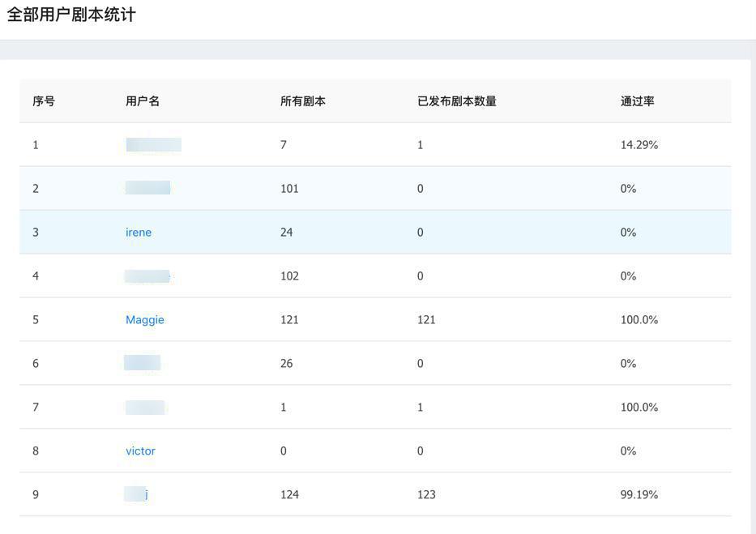Image resolution: width=756 pixels, height=534 pixels.
Task: Click row 7's 100.0% pass rate
Action: coord(639,408)
